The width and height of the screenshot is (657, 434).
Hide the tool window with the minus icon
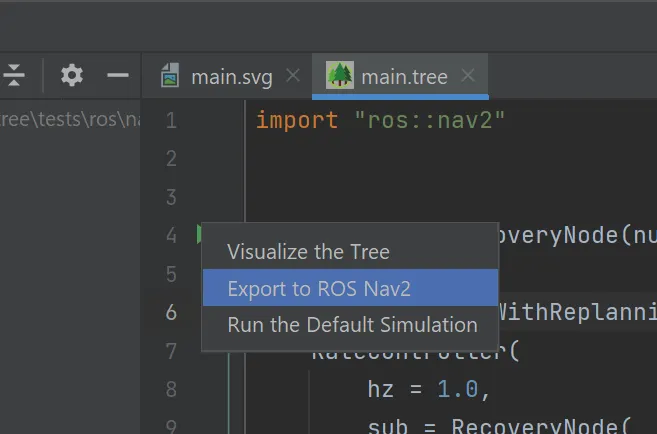click(118, 75)
